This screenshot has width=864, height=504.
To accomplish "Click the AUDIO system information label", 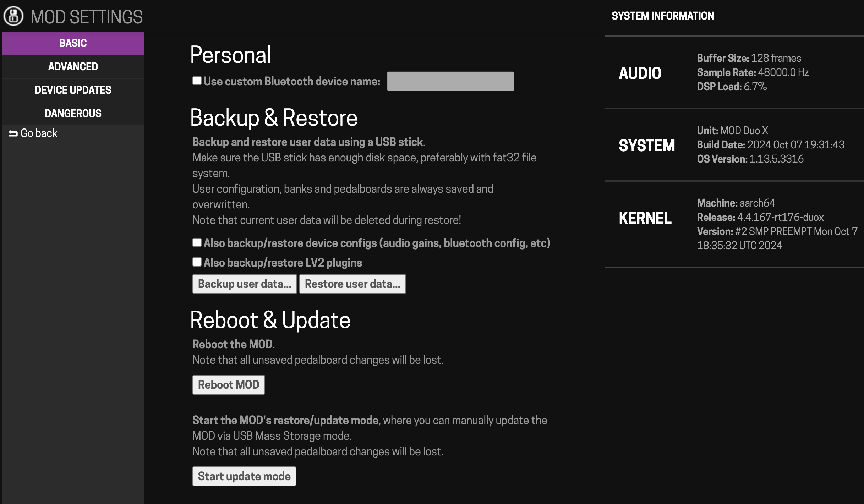I will 640,73.
